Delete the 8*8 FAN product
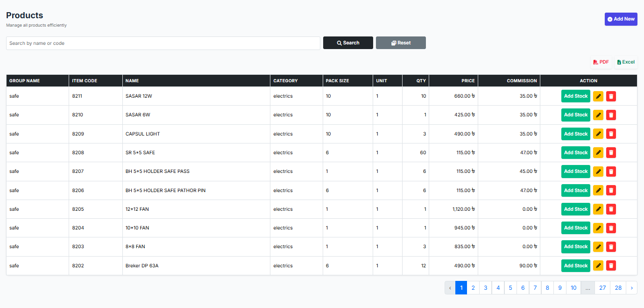The width and height of the screenshot is (644, 308). (x=611, y=247)
